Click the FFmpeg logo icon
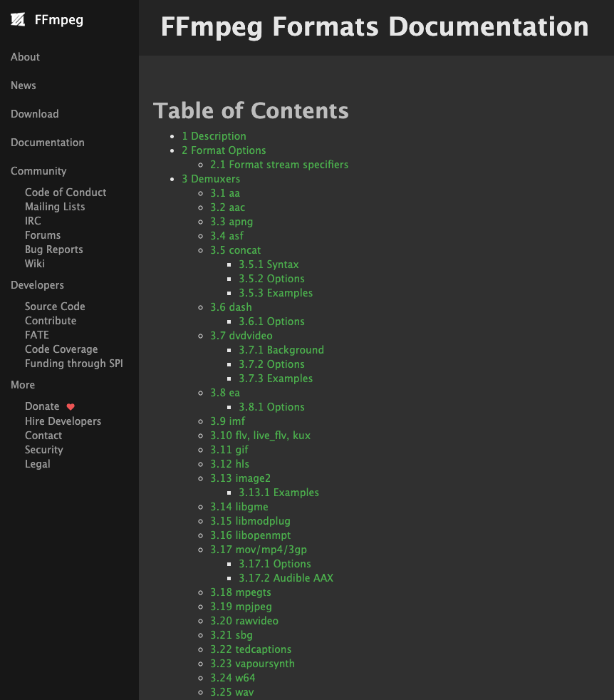Viewport: 614px width, 700px height. point(18,20)
